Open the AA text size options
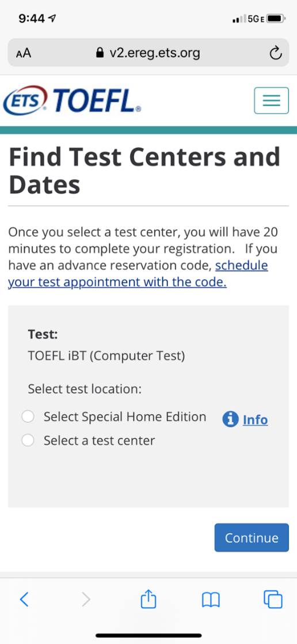297x644 pixels. tap(24, 54)
